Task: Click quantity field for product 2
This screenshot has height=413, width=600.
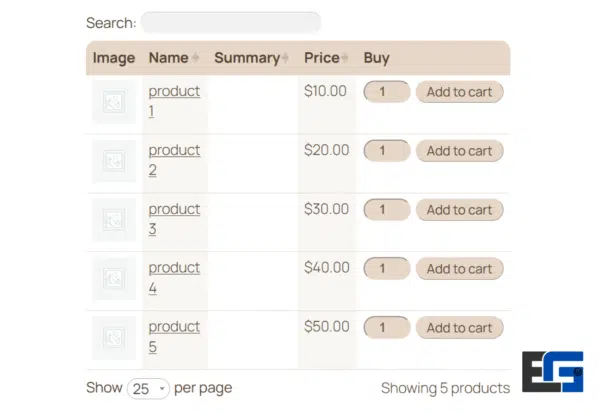Action: pyautogui.click(x=387, y=151)
